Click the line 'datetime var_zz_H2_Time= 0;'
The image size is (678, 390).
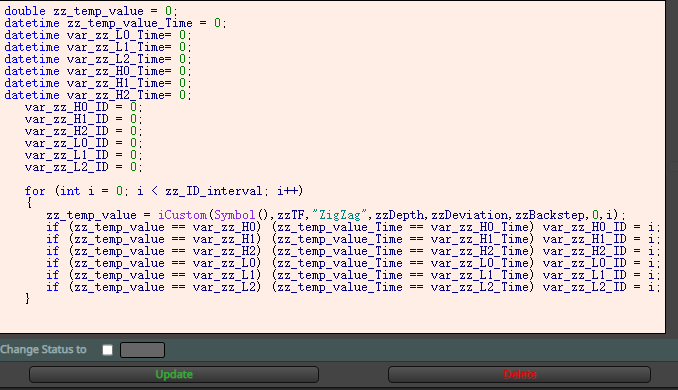(98, 96)
